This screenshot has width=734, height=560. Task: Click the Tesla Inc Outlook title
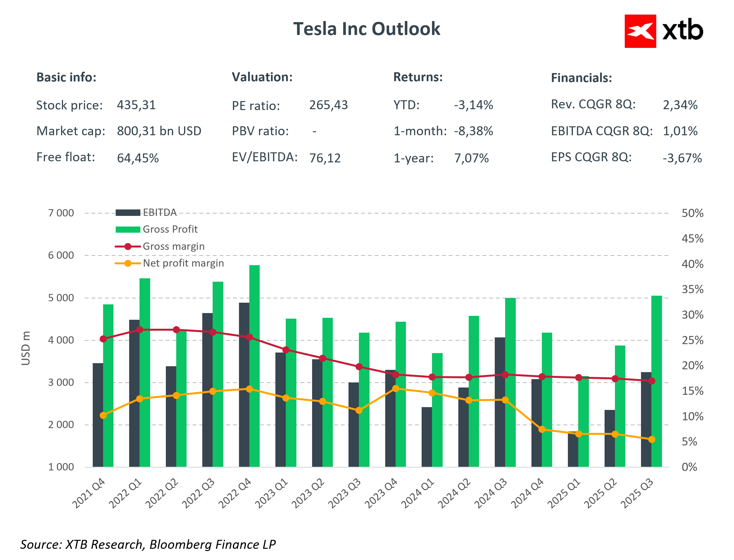366,29
